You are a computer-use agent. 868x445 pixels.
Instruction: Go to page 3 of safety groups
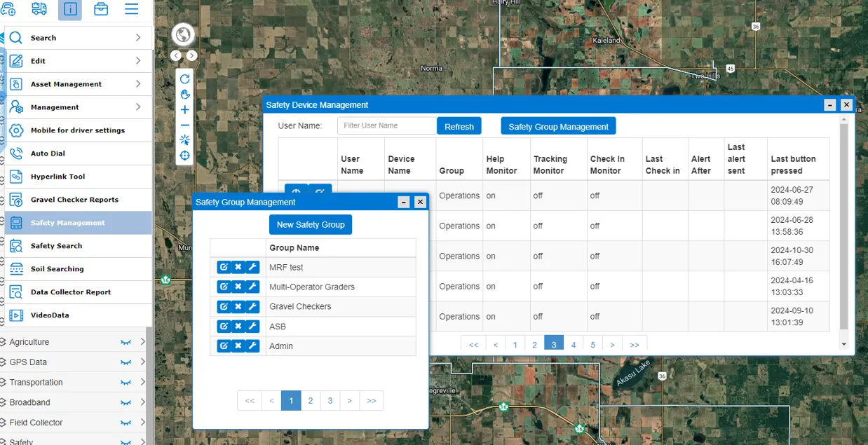330,401
